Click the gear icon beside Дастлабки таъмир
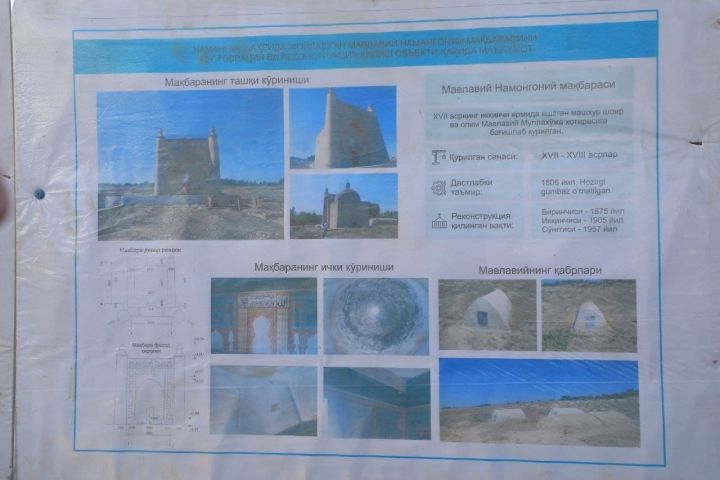 pos(439,187)
